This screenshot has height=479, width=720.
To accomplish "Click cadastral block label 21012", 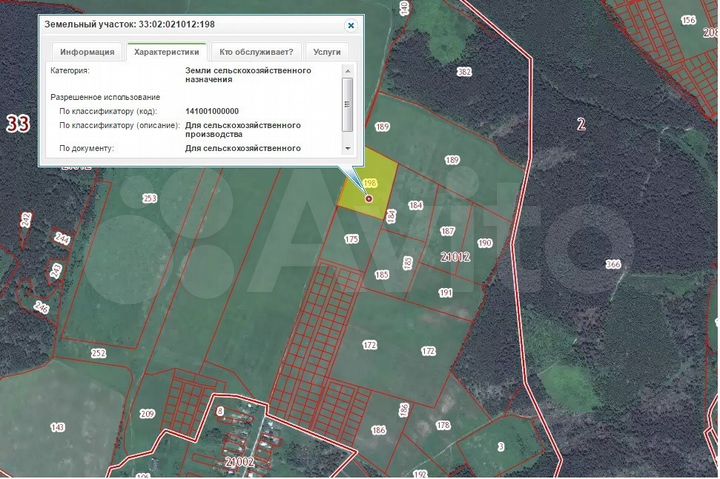I will 455,257.
